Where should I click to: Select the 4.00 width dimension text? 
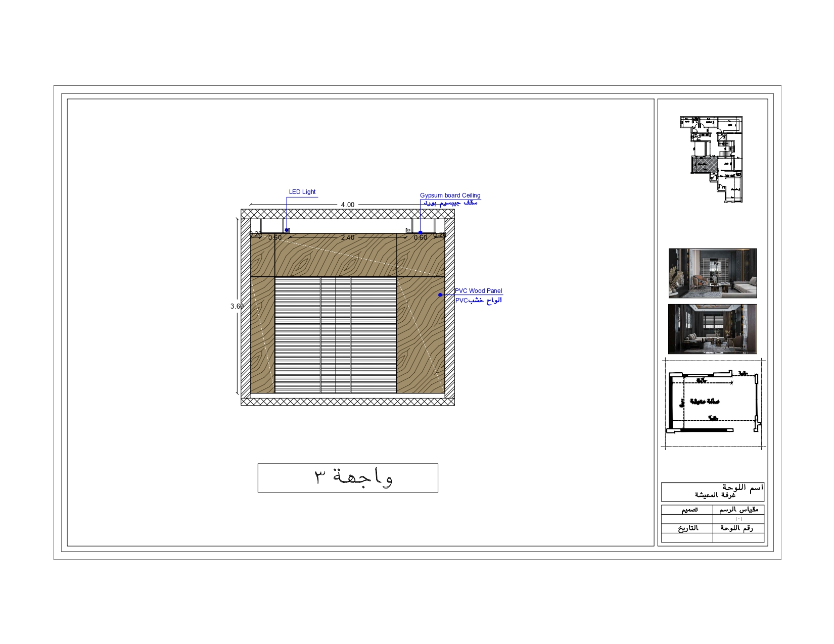click(x=347, y=204)
